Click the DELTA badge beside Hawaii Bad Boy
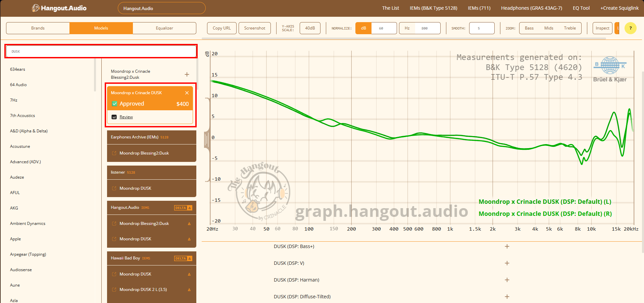The height and width of the screenshot is (303, 644). pos(183,258)
